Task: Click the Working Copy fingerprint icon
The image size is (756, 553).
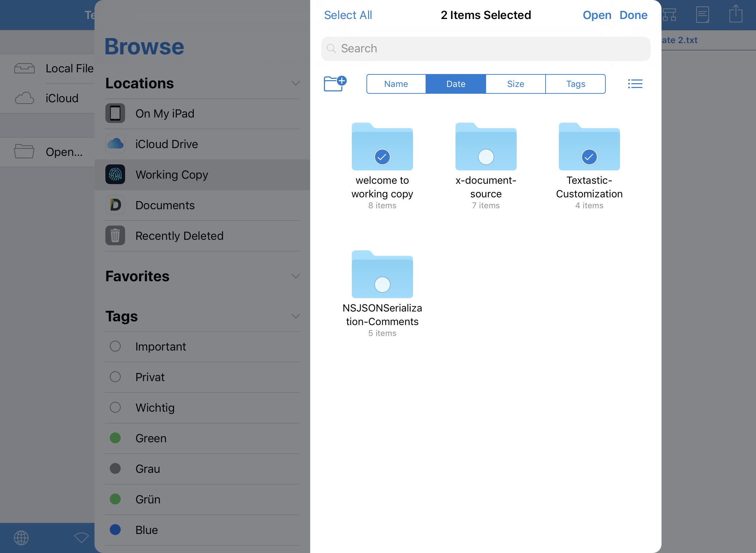Action: [x=115, y=174]
